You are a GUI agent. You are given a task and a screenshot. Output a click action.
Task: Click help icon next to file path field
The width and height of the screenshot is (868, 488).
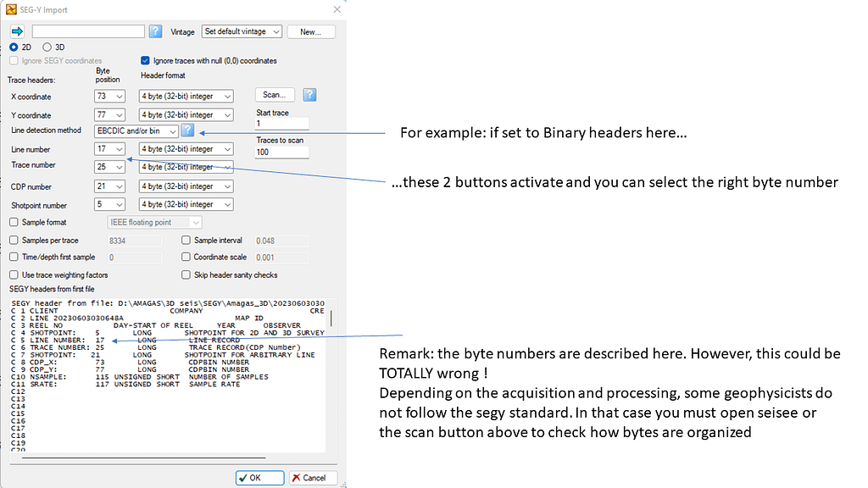[156, 31]
